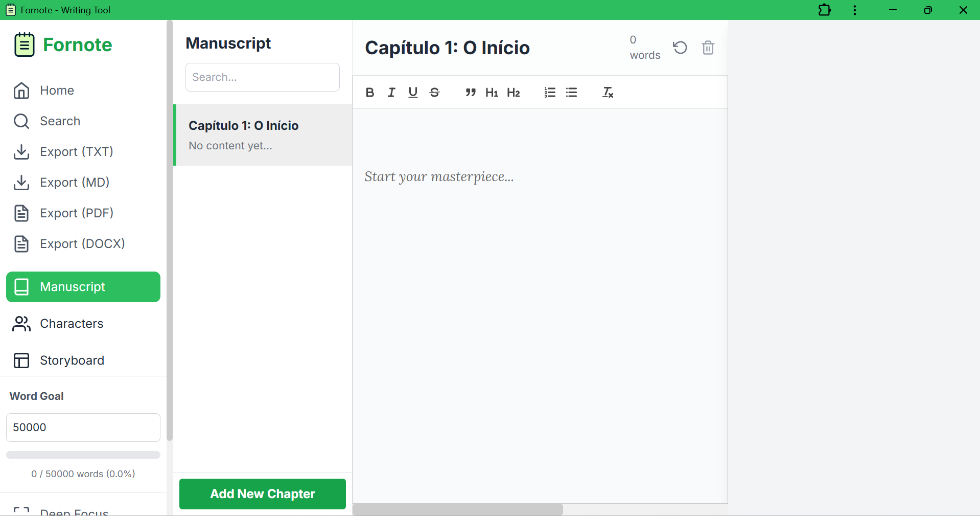980x516 pixels.
Task: Maximize the Fornote window
Action: coord(928,10)
